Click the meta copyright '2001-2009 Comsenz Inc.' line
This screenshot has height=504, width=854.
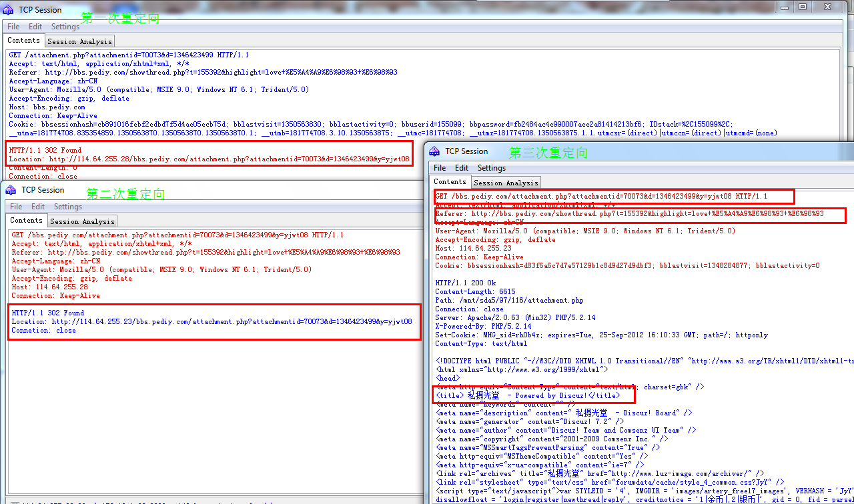[551, 439]
